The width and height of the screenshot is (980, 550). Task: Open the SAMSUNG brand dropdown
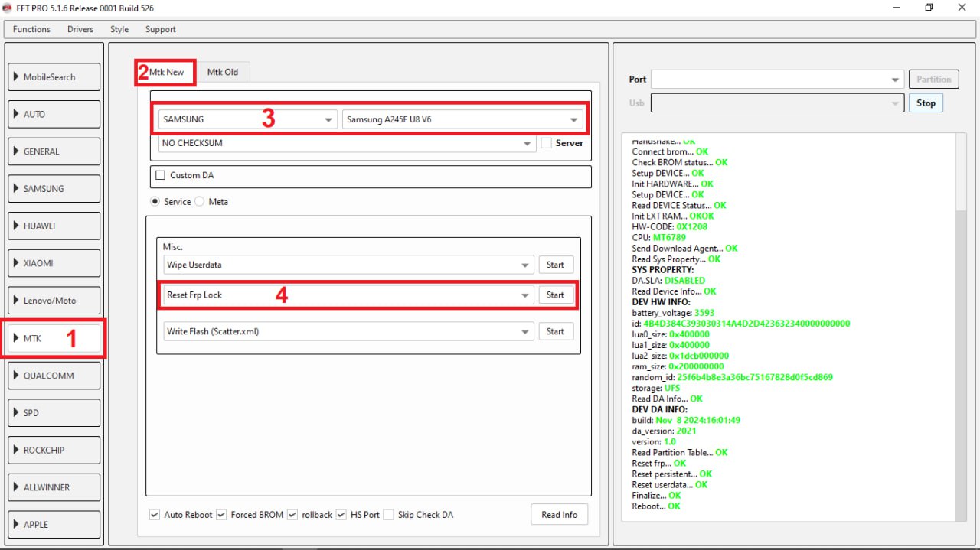248,119
